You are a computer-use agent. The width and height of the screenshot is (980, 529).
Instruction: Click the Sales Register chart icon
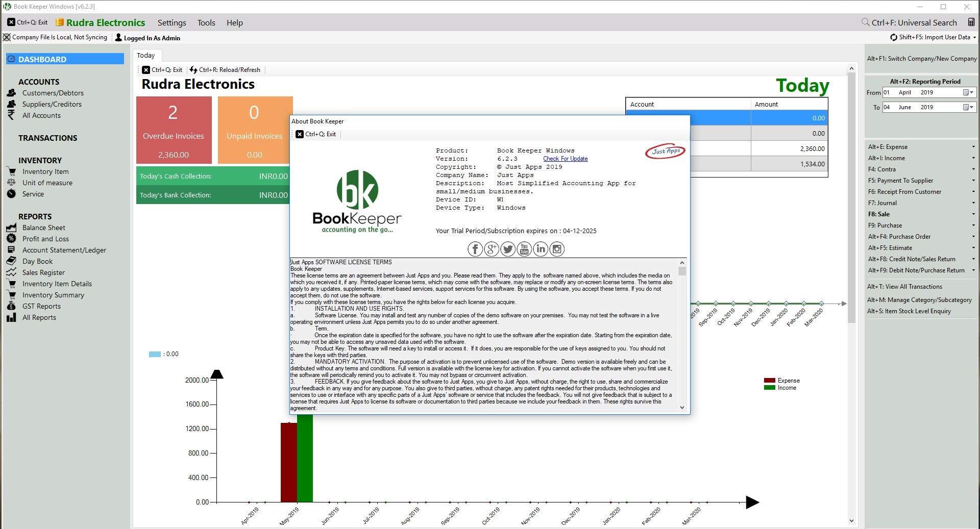coord(11,272)
